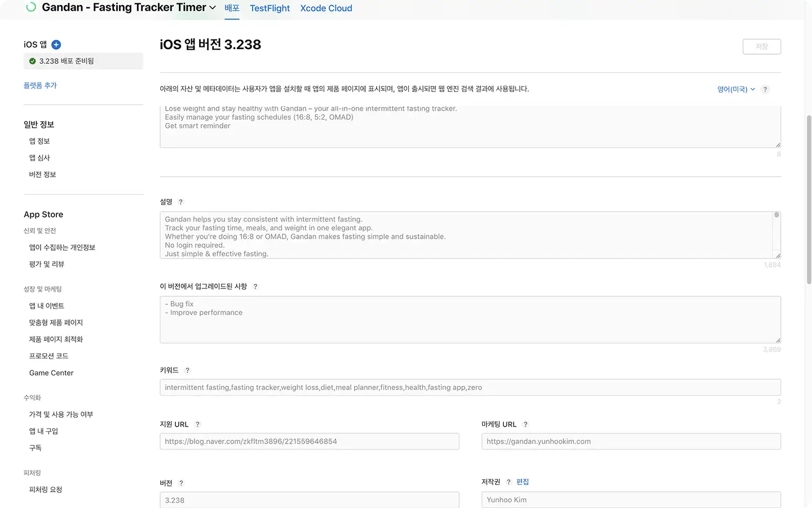Open Game Center in sidebar
The width and height of the screenshot is (812, 508).
click(x=51, y=373)
